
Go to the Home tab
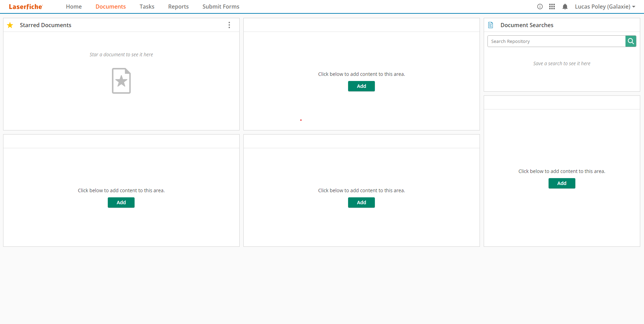[74, 7]
